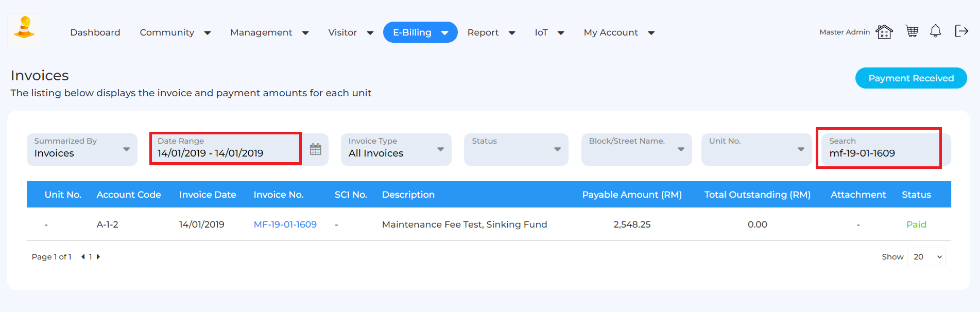
Task: Open the notifications bell icon
Action: coord(935,31)
